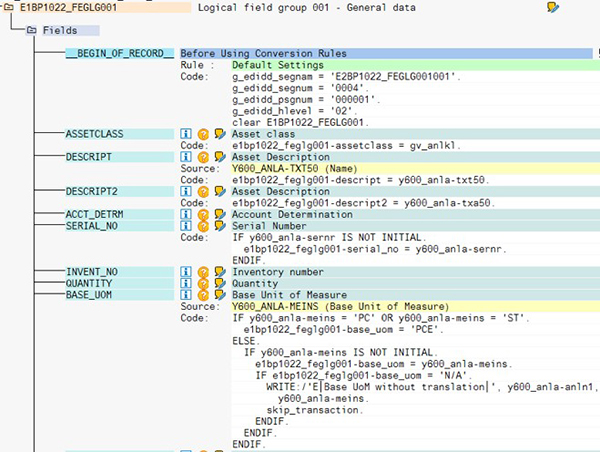Click note icon beside Logical field group 001

581,7
